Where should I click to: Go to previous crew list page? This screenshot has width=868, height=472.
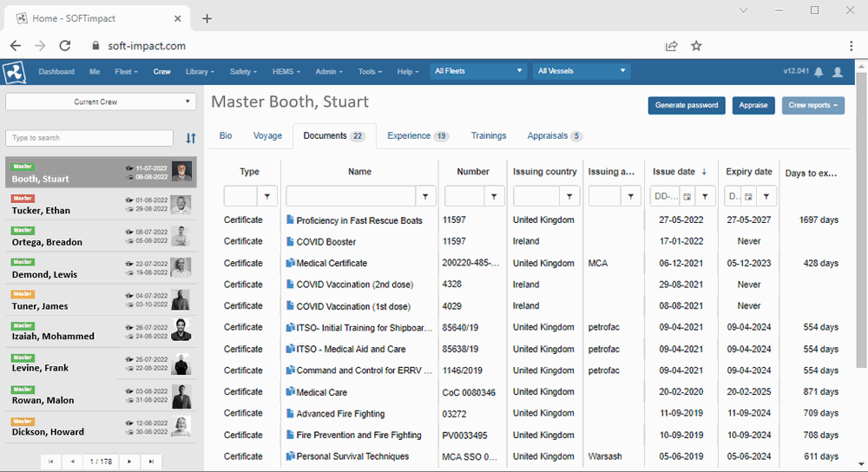(73, 462)
